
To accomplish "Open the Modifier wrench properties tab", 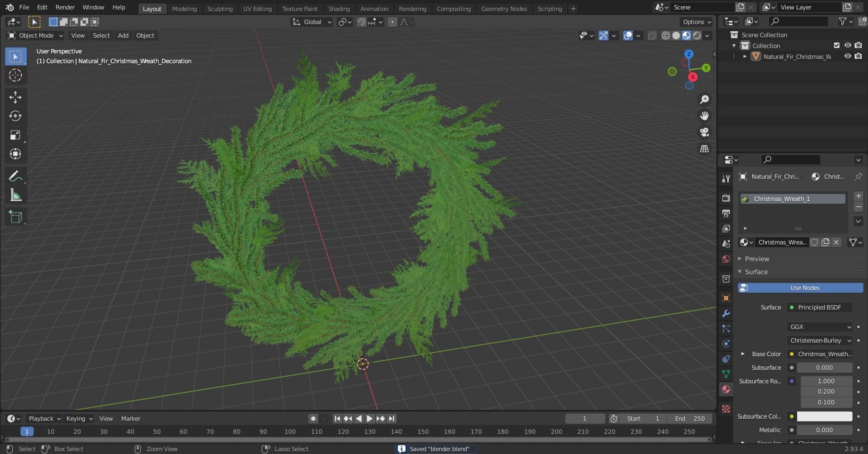I will [726, 313].
